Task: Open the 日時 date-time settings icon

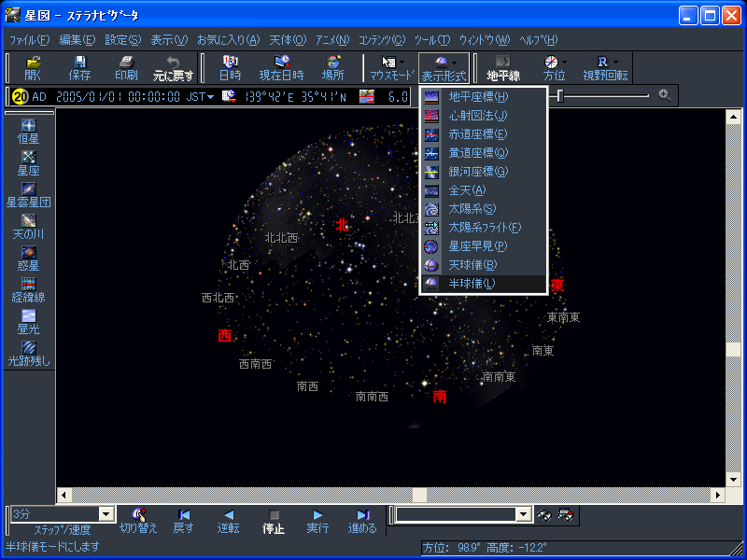Action: coord(230,67)
